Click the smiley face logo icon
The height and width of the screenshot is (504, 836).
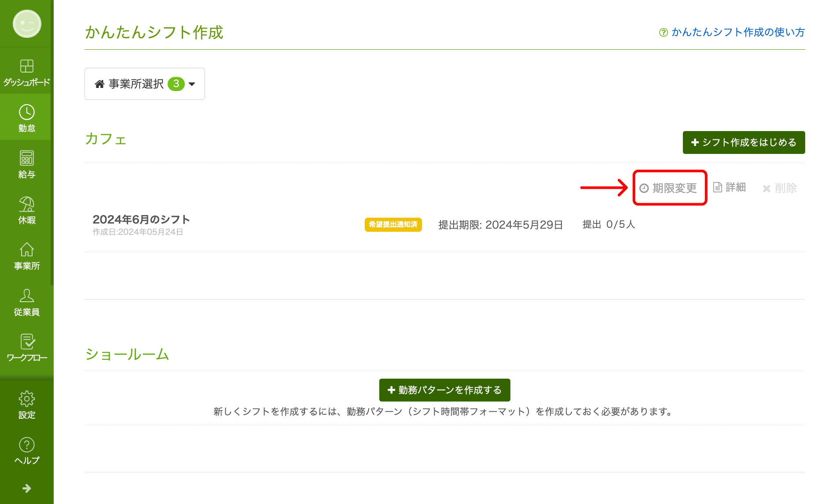[27, 24]
